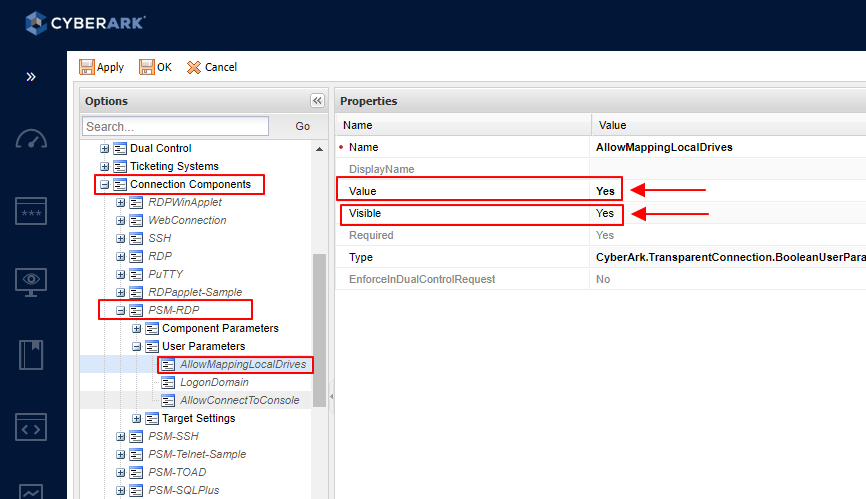Expand the PSM-Telnet-Sample node
This screenshot has height=499, width=866.
(x=120, y=454)
